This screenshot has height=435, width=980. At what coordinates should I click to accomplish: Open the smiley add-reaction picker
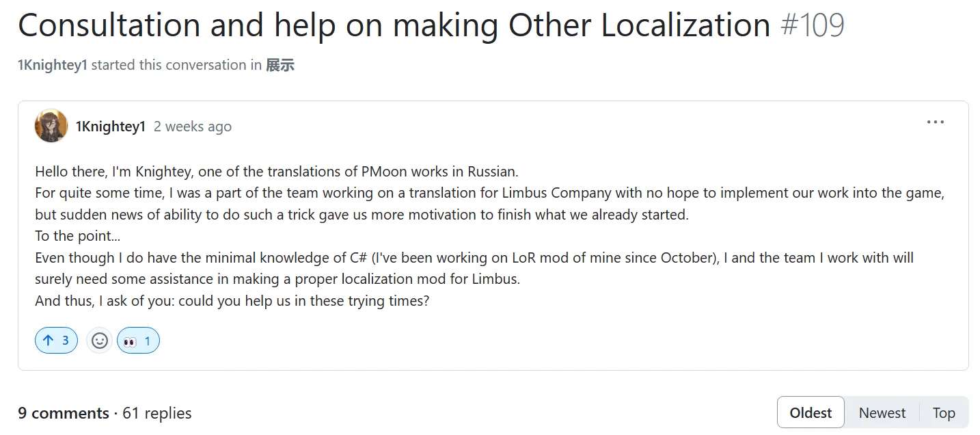[100, 341]
